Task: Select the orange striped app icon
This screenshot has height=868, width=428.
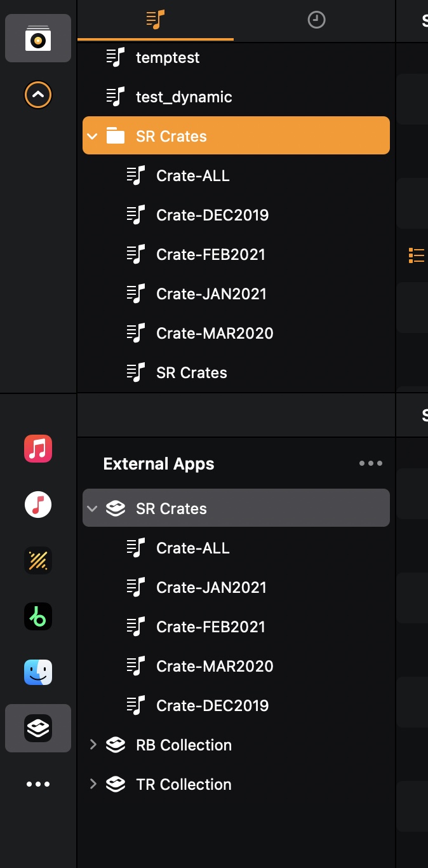Action: click(x=38, y=561)
